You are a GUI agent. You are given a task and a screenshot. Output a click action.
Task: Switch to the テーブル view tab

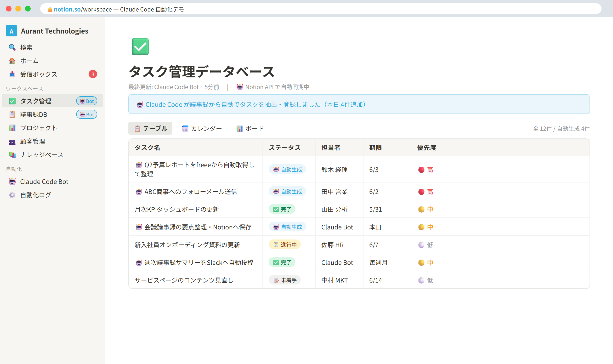pos(150,128)
